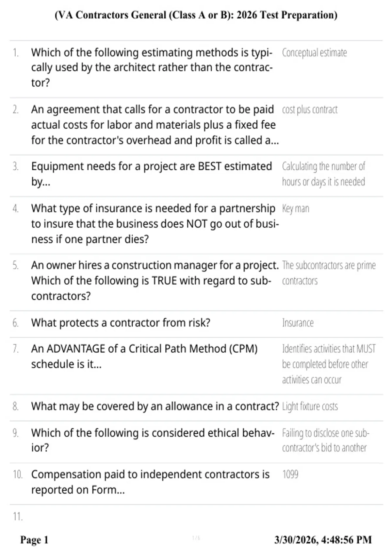
Task: Click the answer 'cost plus contract'
Action: tap(310, 110)
